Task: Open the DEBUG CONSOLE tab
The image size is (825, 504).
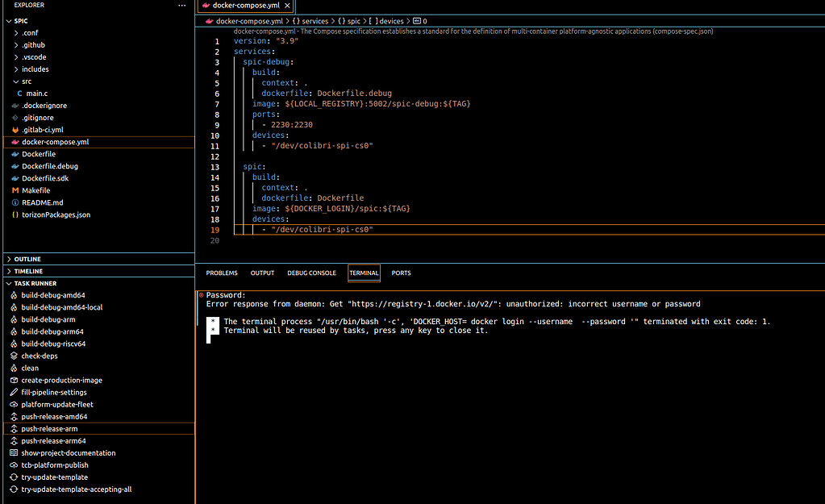Action: point(311,273)
